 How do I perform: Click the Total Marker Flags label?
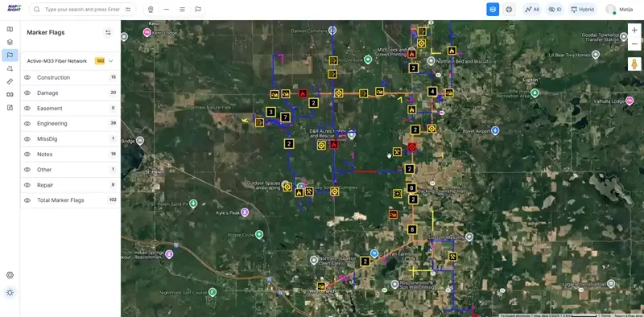pos(60,200)
